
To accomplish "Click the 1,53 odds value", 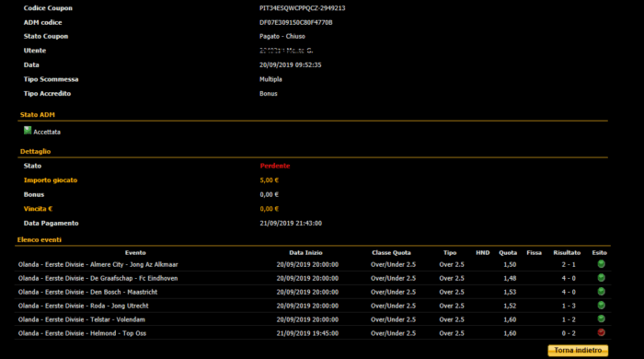I will point(510,293).
